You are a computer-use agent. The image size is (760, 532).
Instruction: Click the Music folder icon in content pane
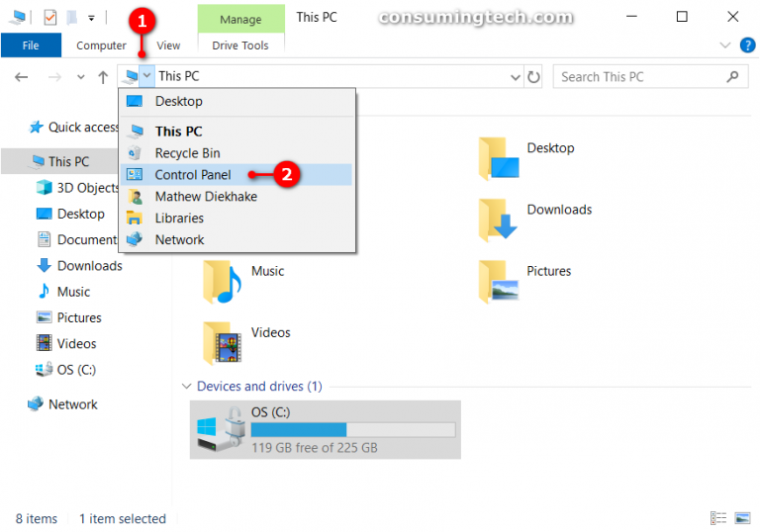coord(223,282)
